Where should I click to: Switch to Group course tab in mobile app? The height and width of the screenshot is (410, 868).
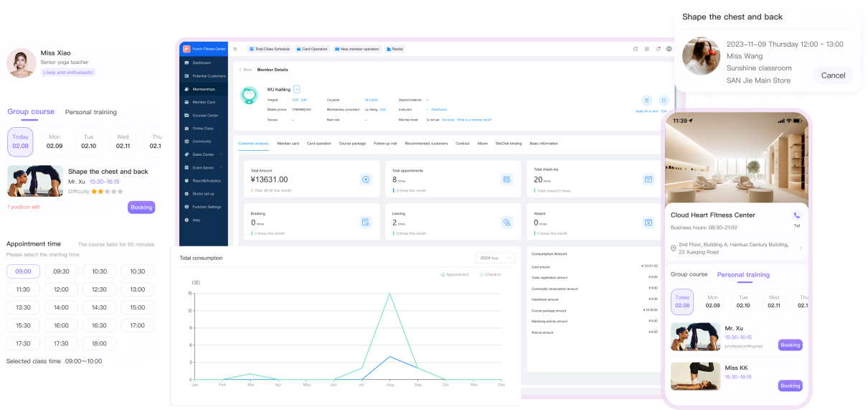pos(689,274)
